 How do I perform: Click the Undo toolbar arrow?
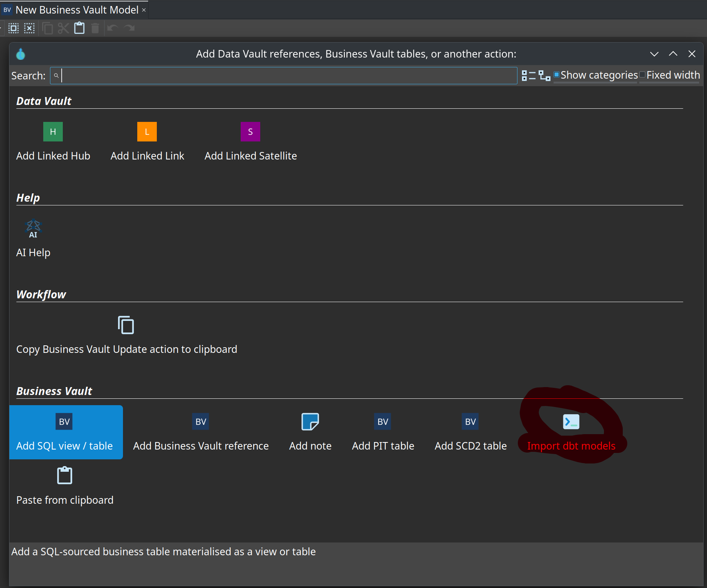pos(113,28)
